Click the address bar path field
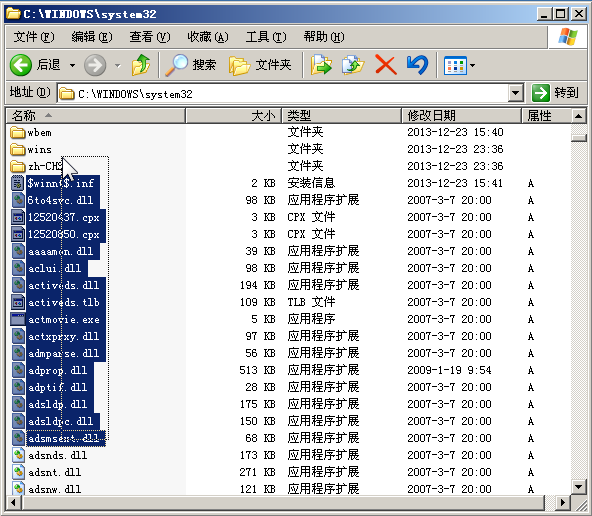 (283, 93)
